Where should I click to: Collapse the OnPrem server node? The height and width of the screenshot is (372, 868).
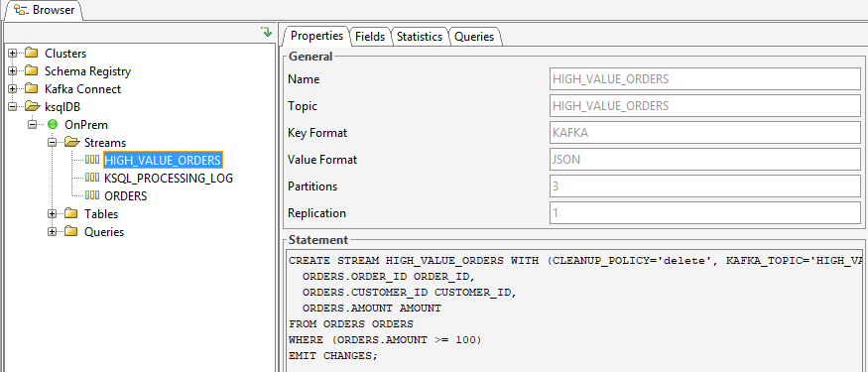tap(33, 125)
